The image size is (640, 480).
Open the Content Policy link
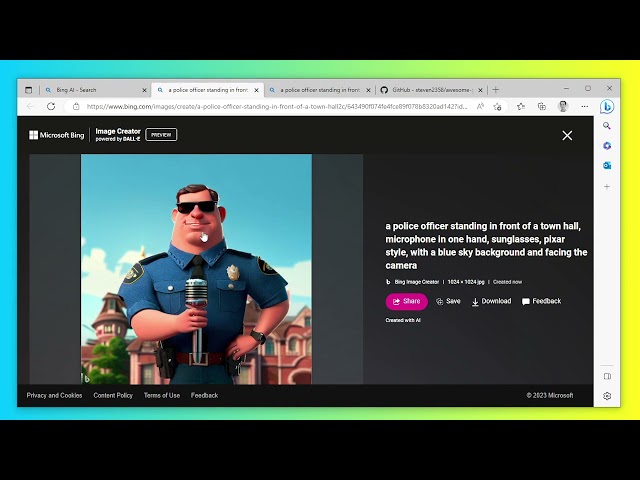pyautogui.click(x=113, y=396)
